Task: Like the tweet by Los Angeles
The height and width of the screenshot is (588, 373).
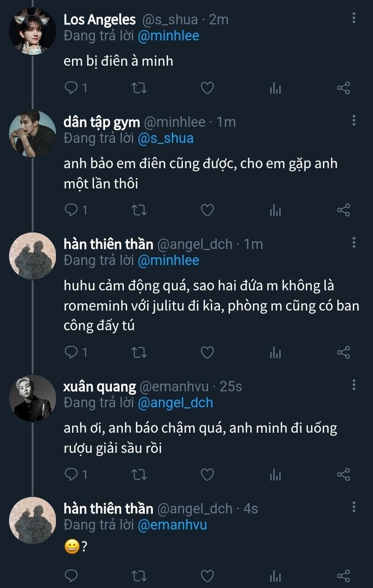Action: tap(207, 88)
